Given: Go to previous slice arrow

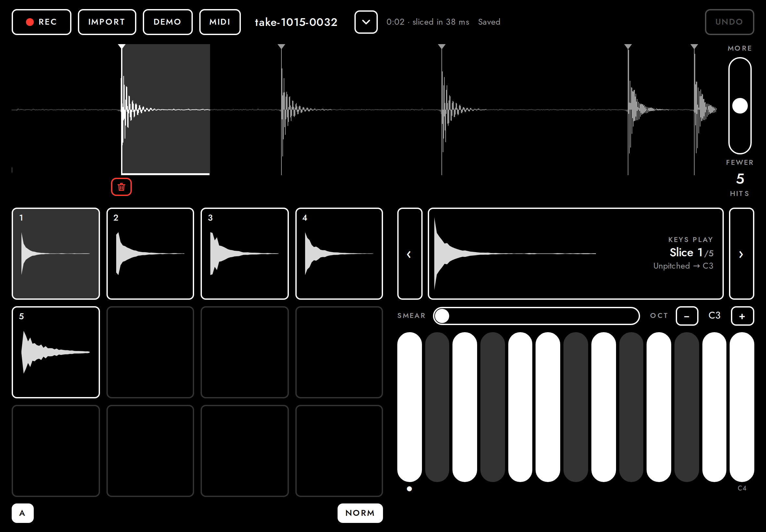Looking at the screenshot, I should pyautogui.click(x=410, y=254).
